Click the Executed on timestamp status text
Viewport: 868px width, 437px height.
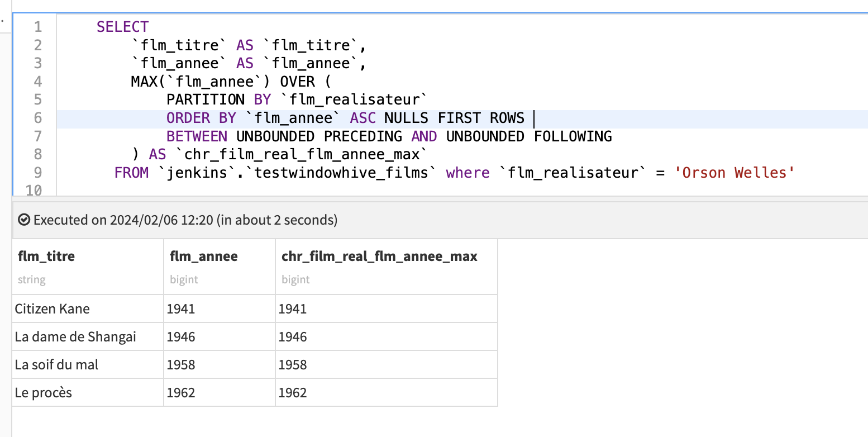185,220
